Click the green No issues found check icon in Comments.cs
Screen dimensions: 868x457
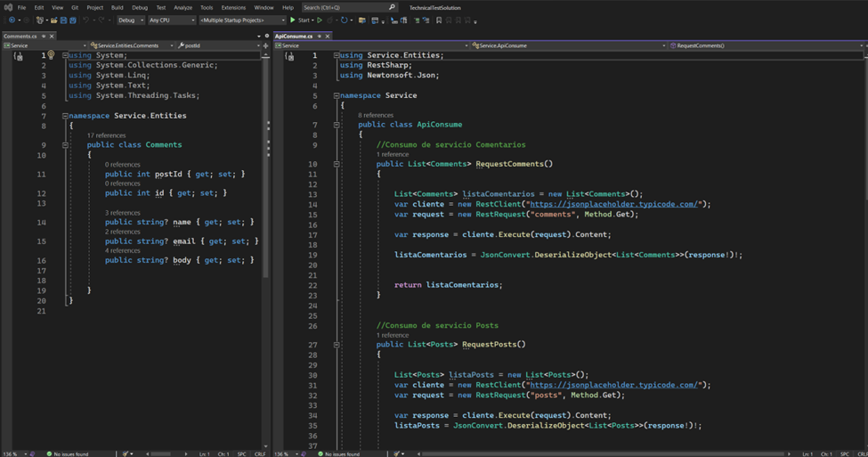(49, 453)
